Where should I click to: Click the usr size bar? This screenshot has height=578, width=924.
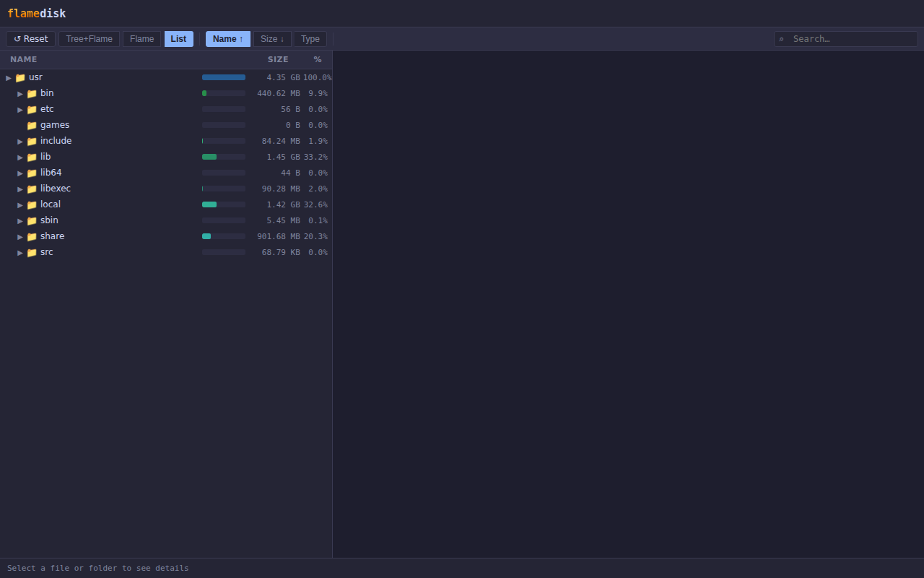click(224, 77)
